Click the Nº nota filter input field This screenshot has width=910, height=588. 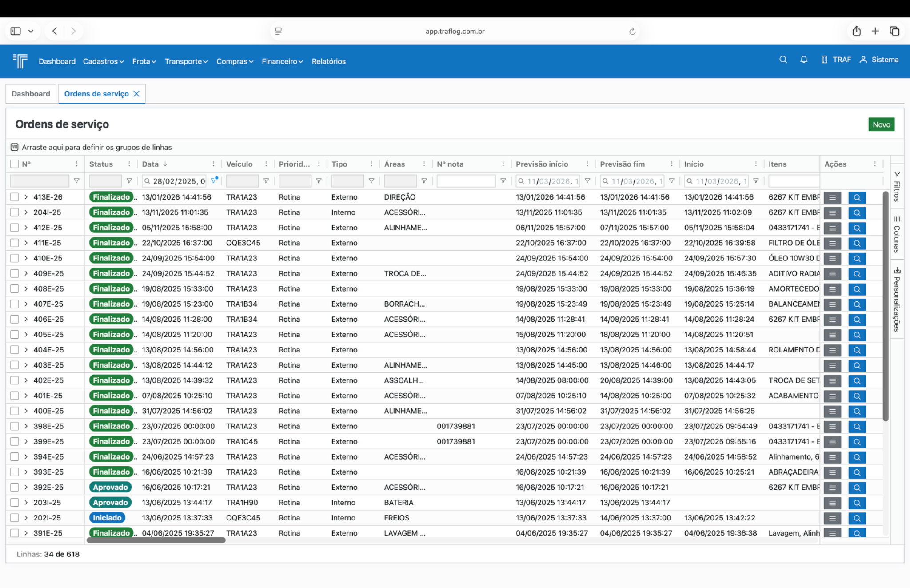click(x=466, y=181)
